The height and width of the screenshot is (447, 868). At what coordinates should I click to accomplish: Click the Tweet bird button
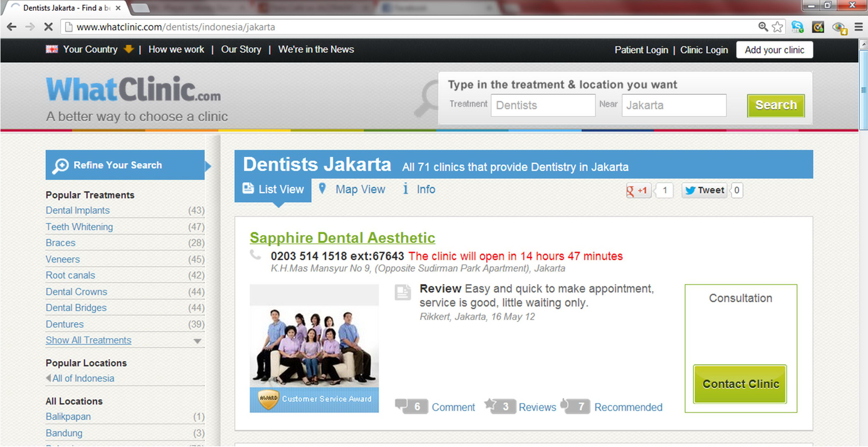[704, 190]
